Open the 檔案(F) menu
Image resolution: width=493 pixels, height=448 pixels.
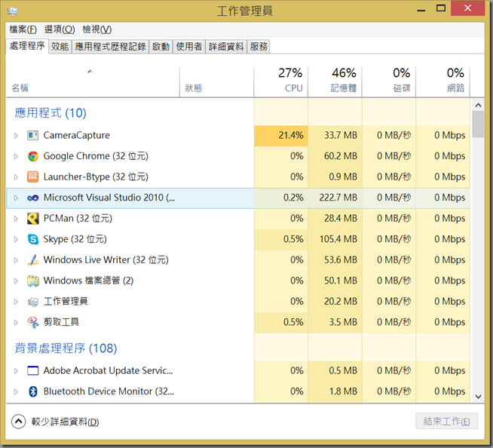23,29
